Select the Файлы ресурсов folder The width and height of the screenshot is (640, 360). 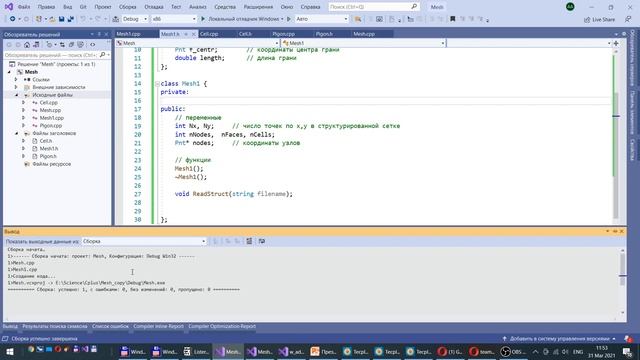tap(51, 164)
